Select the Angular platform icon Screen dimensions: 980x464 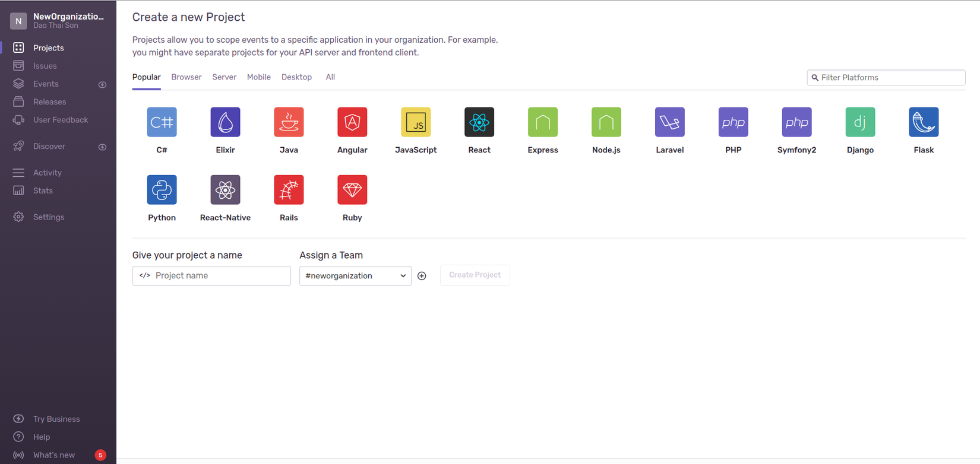(x=352, y=122)
